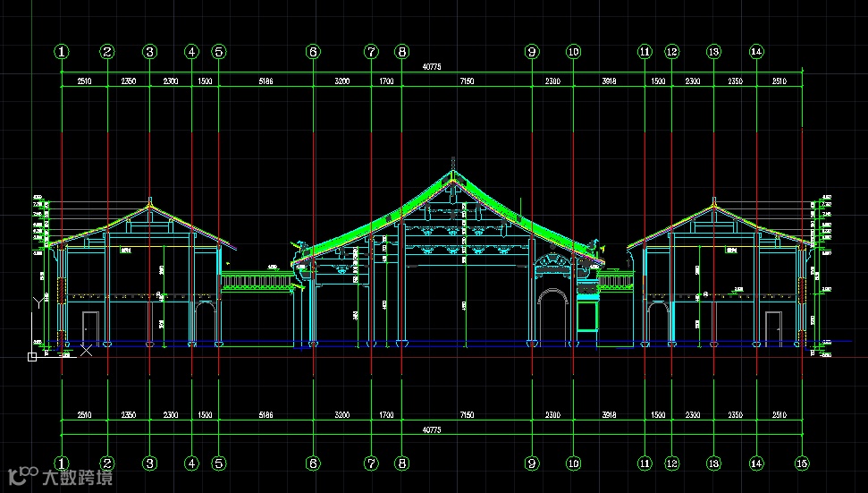Select axis bubble 3 above the drawing
The height and width of the screenshot is (493, 868).
pyautogui.click(x=149, y=52)
